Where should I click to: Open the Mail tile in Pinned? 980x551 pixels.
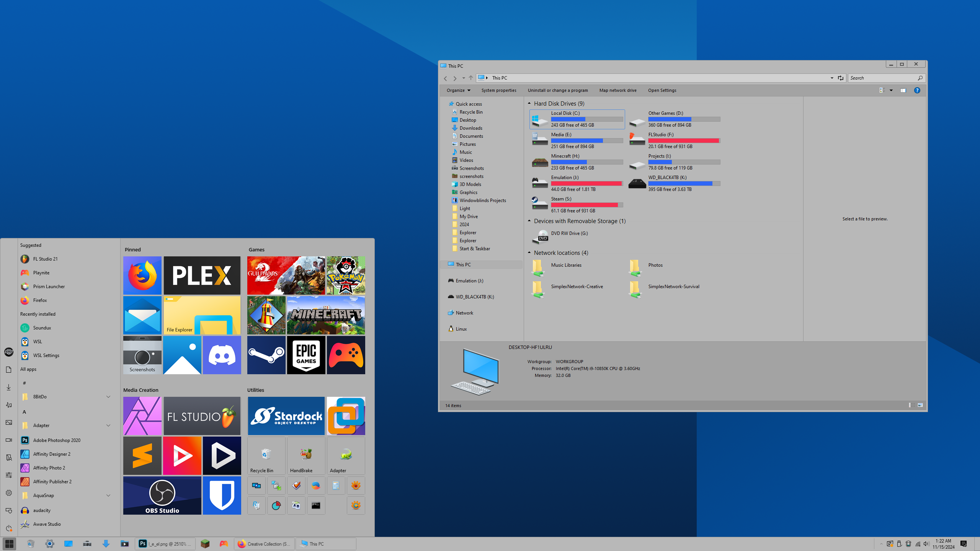pos(142,315)
